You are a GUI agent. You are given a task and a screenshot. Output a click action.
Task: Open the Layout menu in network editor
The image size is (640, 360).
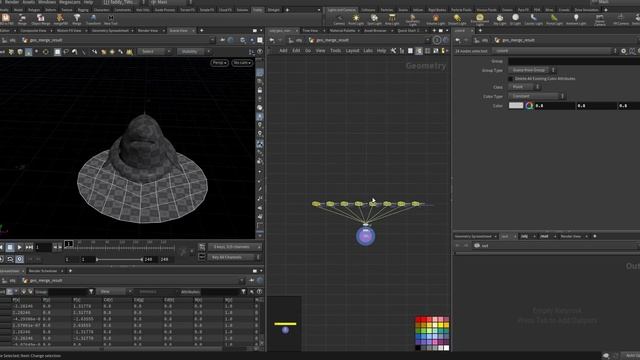[x=352, y=51]
